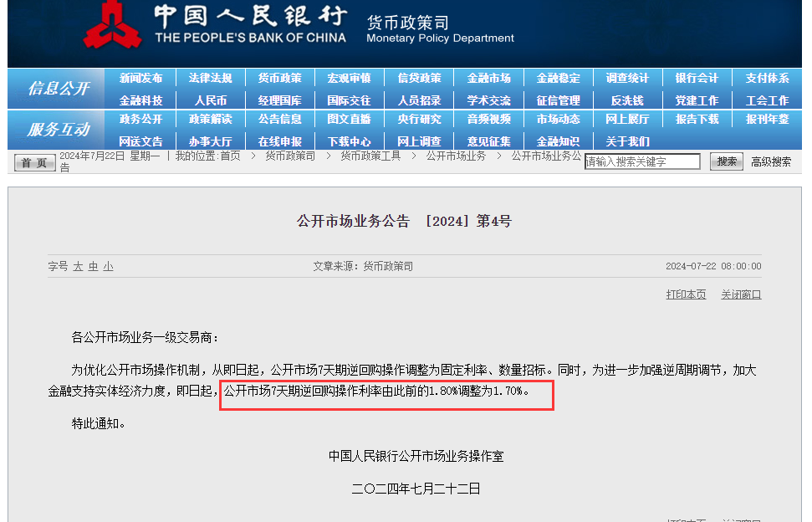Open 法律法规 menu item
The image size is (812, 522).
click(x=210, y=78)
